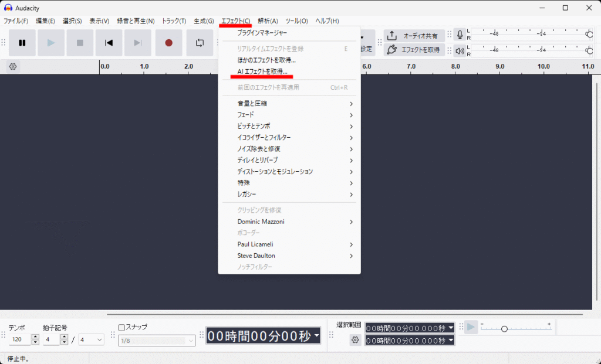
Task: Click the 1.0 mark on timeline ruler
Action: click(144, 66)
